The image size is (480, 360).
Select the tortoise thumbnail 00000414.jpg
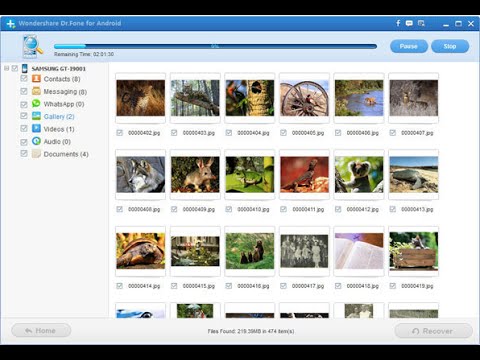[x=141, y=251]
